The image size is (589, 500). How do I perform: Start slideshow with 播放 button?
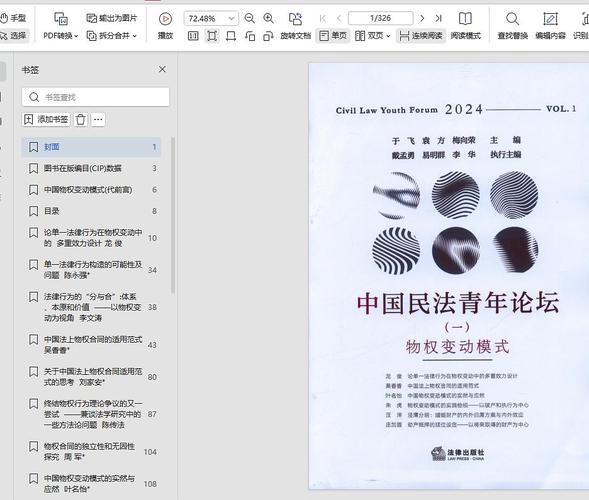[165, 26]
